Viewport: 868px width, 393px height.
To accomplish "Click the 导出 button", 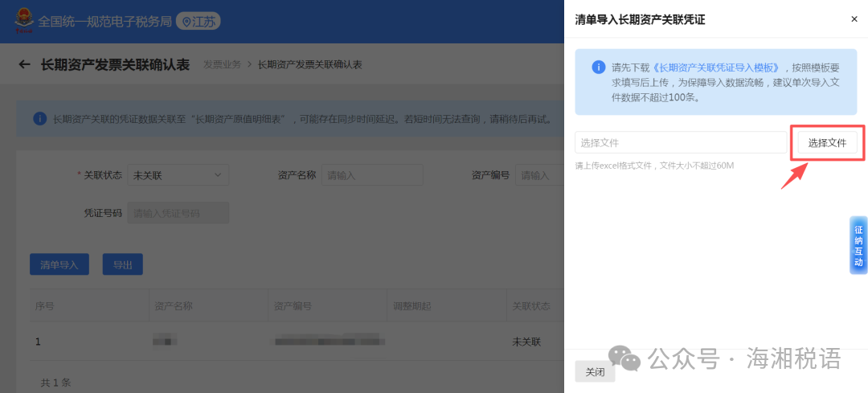I will pos(122,264).
